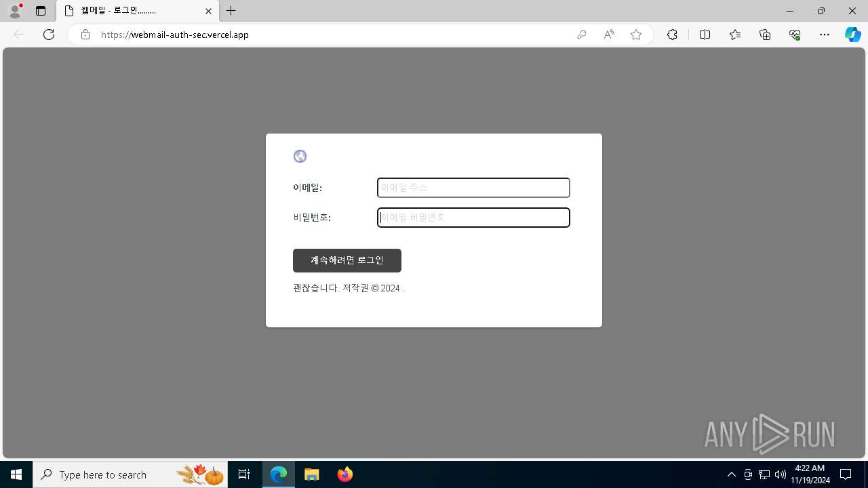The height and width of the screenshot is (488, 868).
Task: Toggle Split screen icon
Action: (x=705, y=35)
